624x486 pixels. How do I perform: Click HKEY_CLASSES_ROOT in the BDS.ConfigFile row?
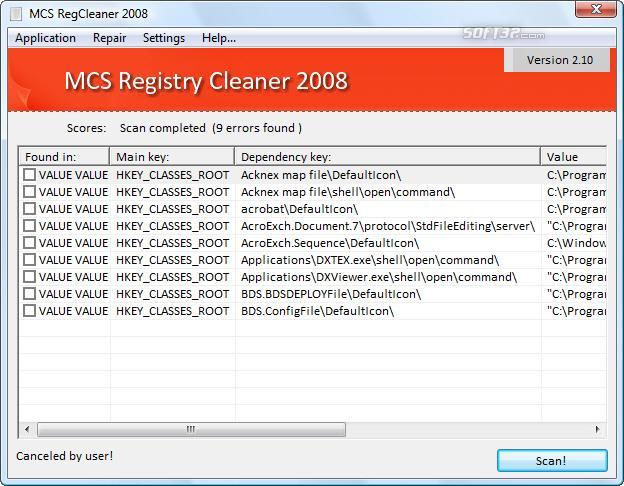click(173, 311)
